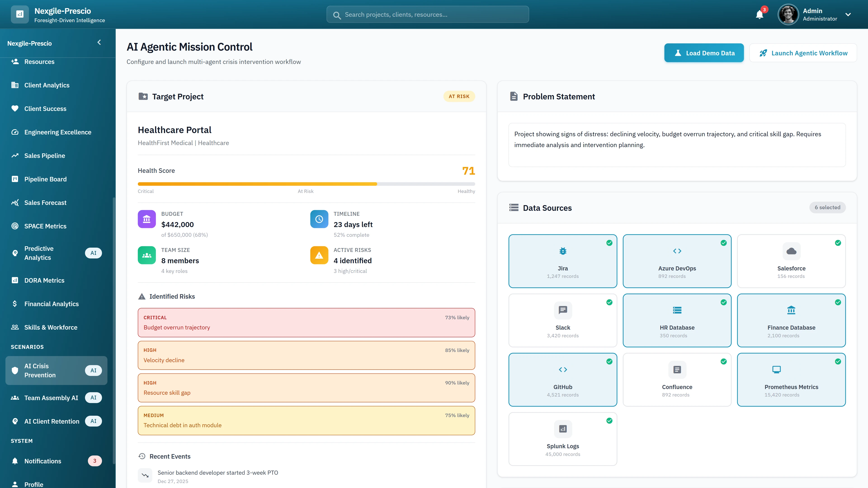Collapse the Nexgile-Prescio sidebar

point(99,42)
